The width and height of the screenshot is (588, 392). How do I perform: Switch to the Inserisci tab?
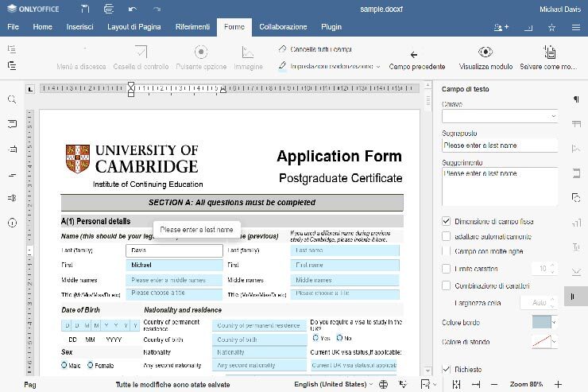79,27
